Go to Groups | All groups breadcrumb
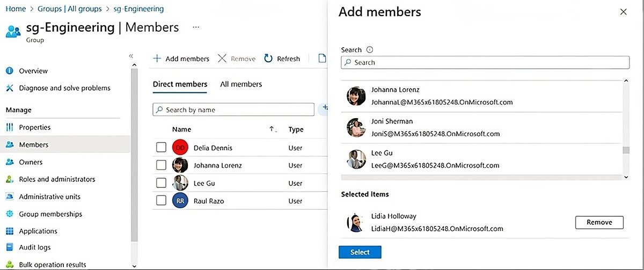This screenshot has width=644, height=270. [x=70, y=9]
